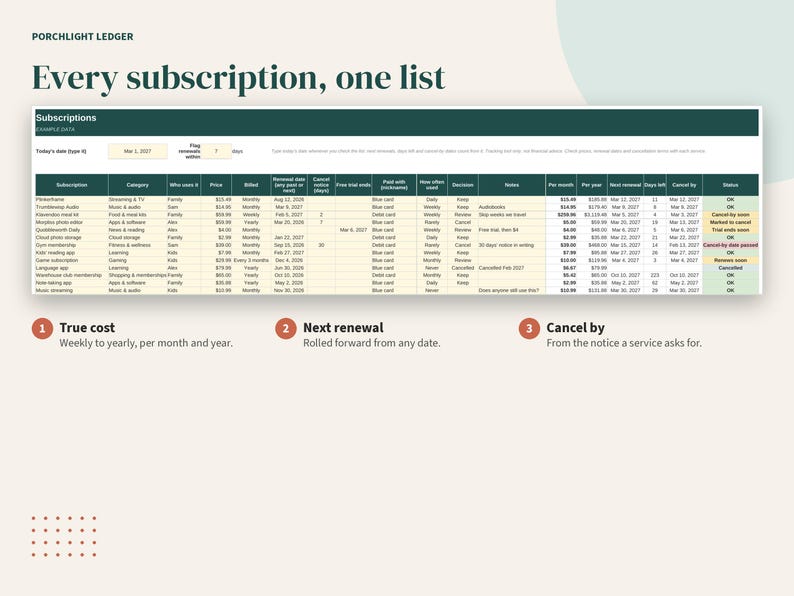Click the $259.96 per month cell
This screenshot has height=596, width=794.
tap(561, 215)
